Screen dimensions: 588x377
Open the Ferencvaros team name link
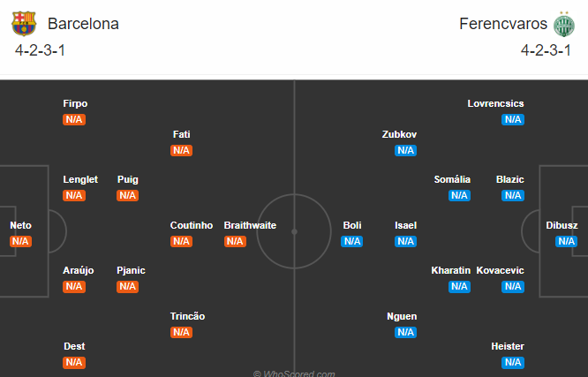(503, 24)
